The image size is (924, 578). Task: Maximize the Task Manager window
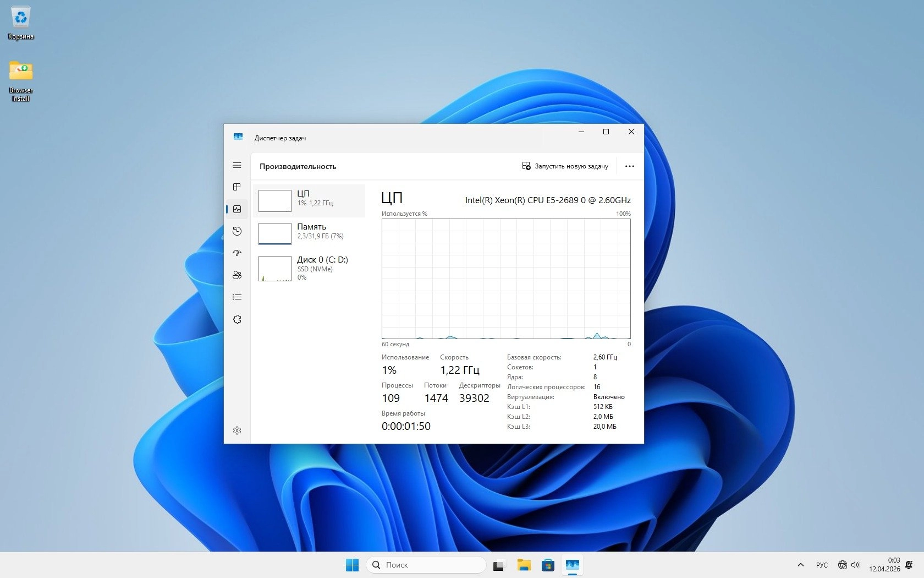tap(606, 132)
